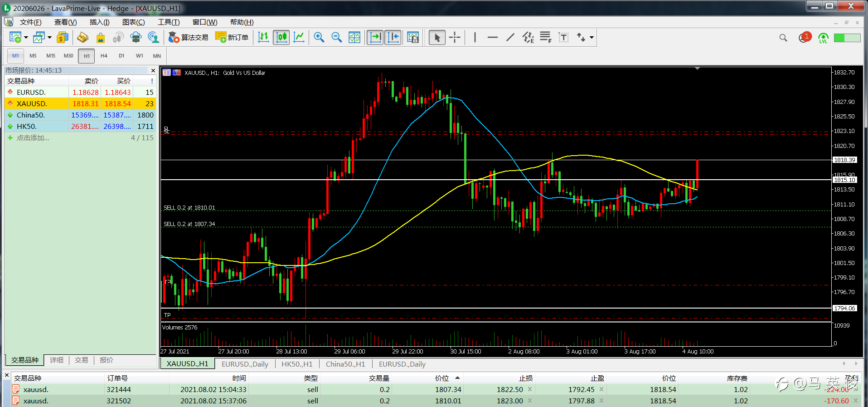Switch chart to M30 timeframe

68,56
